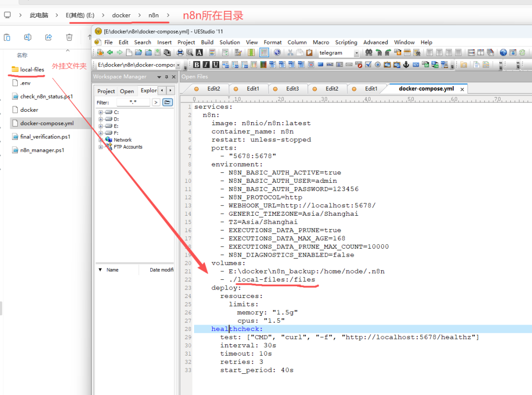Click the Filter input field
Viewport: 532px width, 395px height.
133,102
